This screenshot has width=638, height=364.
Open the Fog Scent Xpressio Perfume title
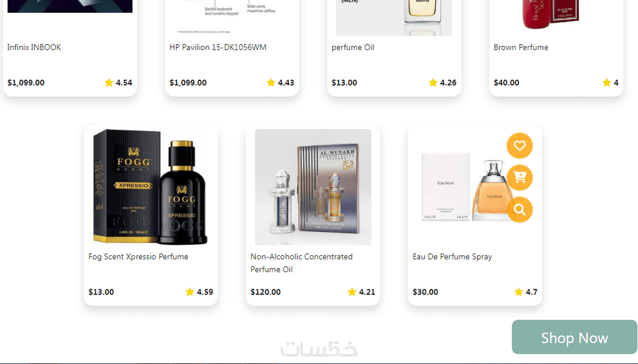(138, 257)
